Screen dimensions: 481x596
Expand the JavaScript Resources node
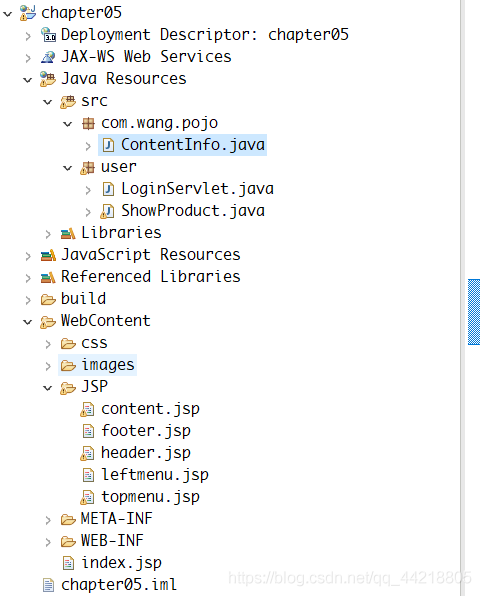point(28,256)
